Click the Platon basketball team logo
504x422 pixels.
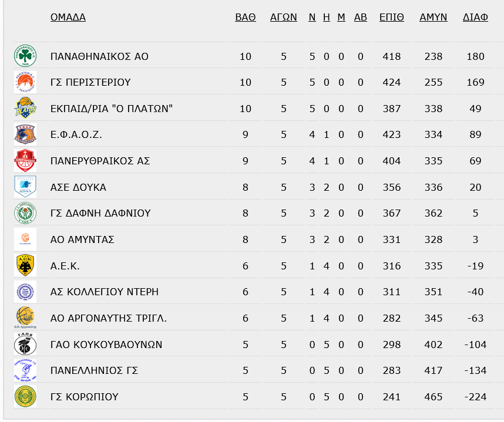point(25,108)
